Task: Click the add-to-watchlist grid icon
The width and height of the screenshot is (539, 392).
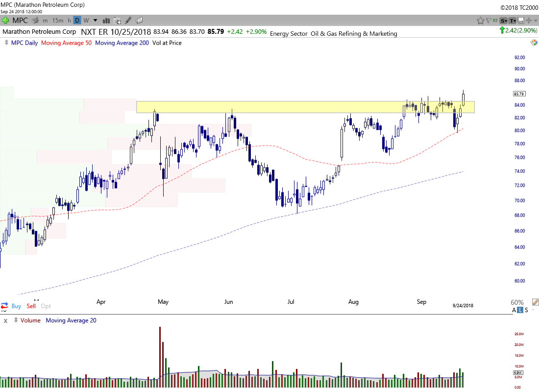Action: [117, 21]
